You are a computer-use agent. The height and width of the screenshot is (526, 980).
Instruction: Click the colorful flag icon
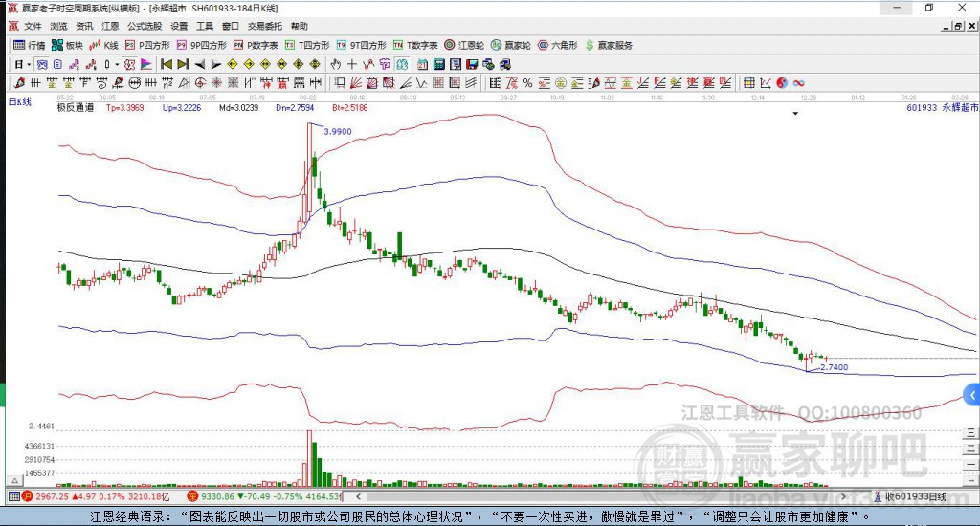[x=145, y=64]
